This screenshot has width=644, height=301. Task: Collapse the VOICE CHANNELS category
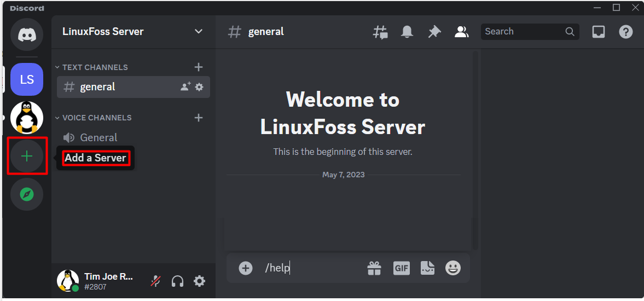coord(93,118)
